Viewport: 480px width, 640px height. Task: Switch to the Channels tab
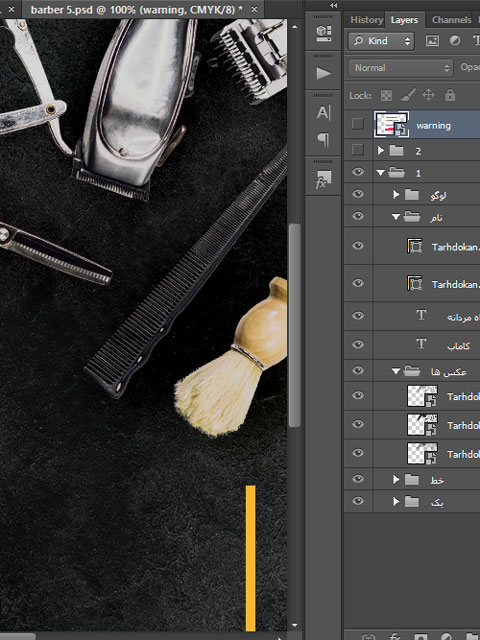click(x=451, y=20)
